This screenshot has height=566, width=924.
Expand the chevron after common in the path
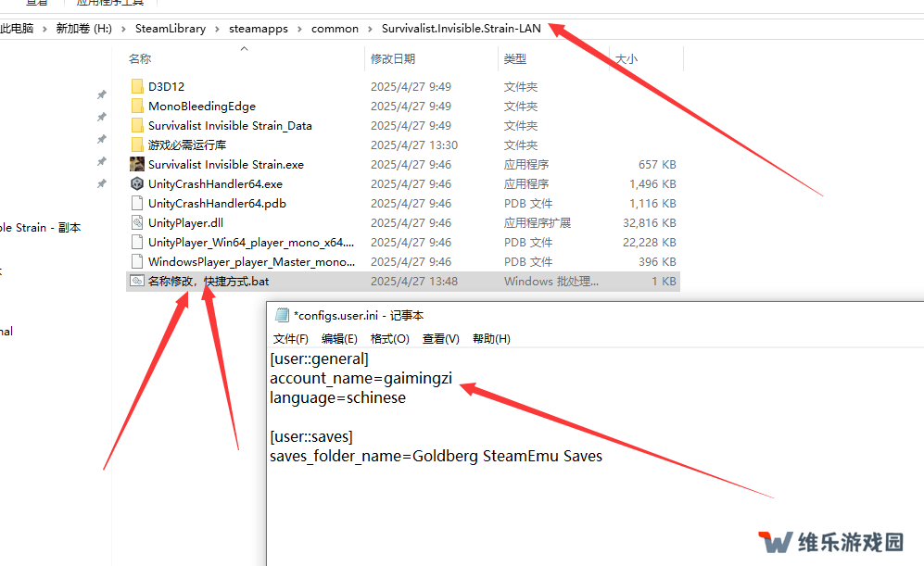point(370,29)
